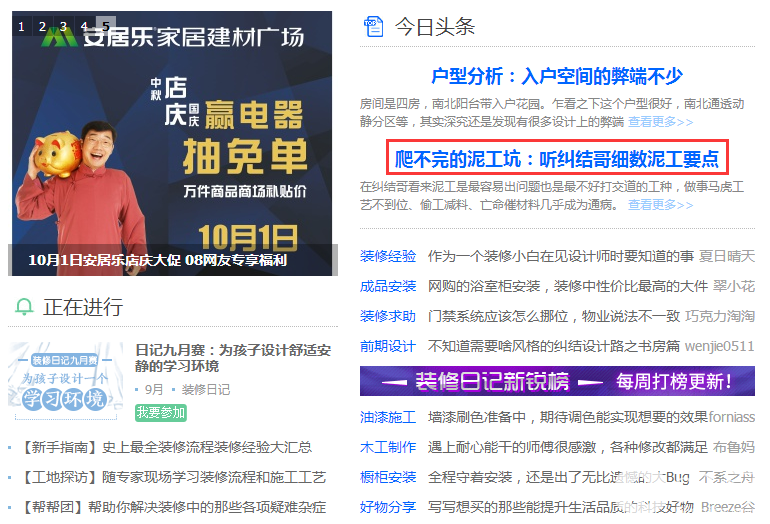
Task: Open 【帮帮团】 疑难杂症 help link
Action: (173, 507)
